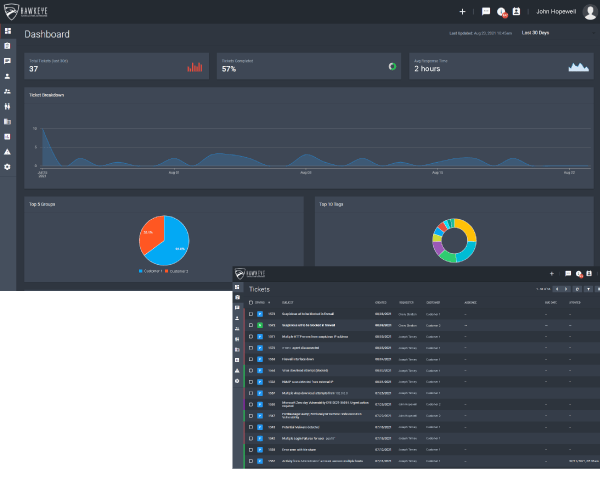
Task: Click the plus icon in top header
Action: click(x=462, y=11)
